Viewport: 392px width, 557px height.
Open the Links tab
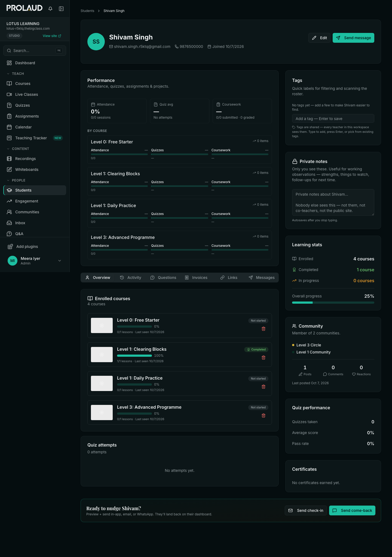pos(229,278)
